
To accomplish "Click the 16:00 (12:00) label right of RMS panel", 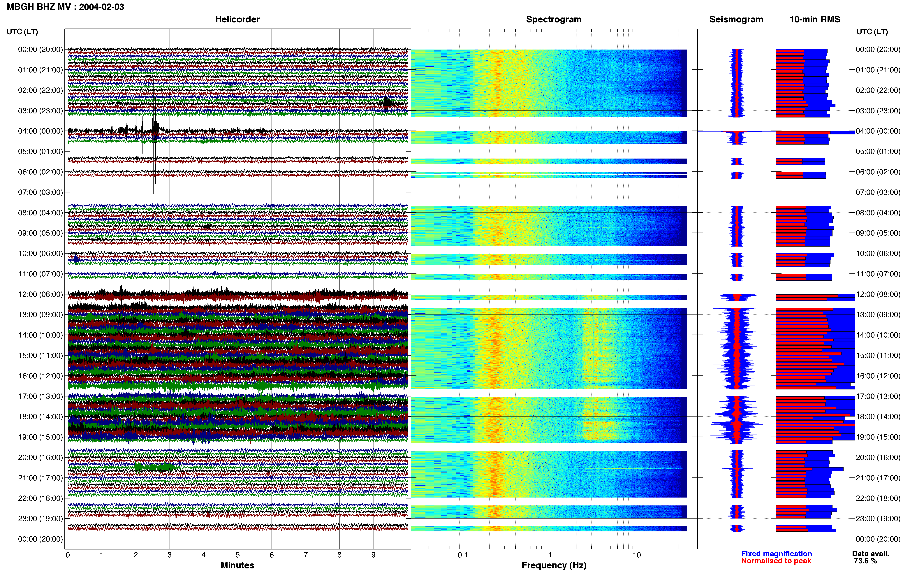I will (x=878, y=376).
